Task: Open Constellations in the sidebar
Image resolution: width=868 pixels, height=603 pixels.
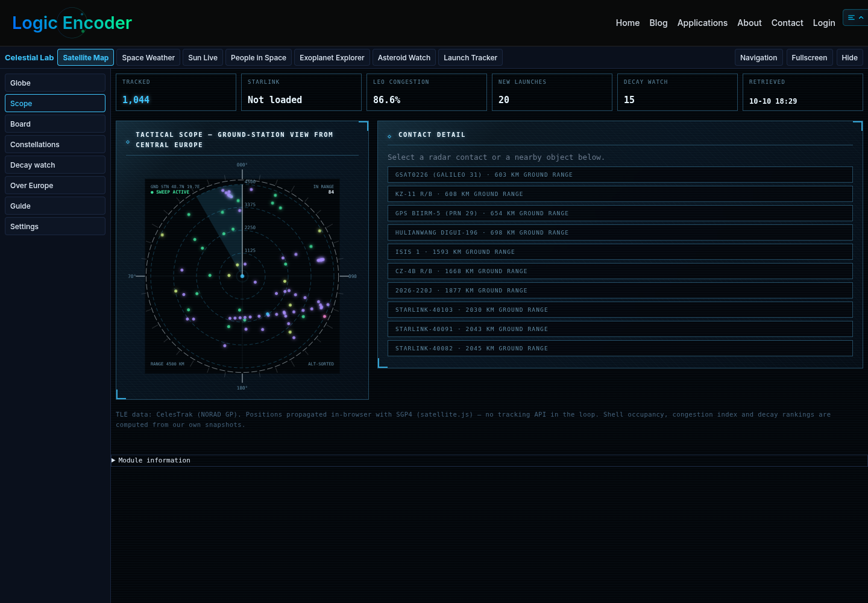Action: pyautogui.click(x=55, y=144)
